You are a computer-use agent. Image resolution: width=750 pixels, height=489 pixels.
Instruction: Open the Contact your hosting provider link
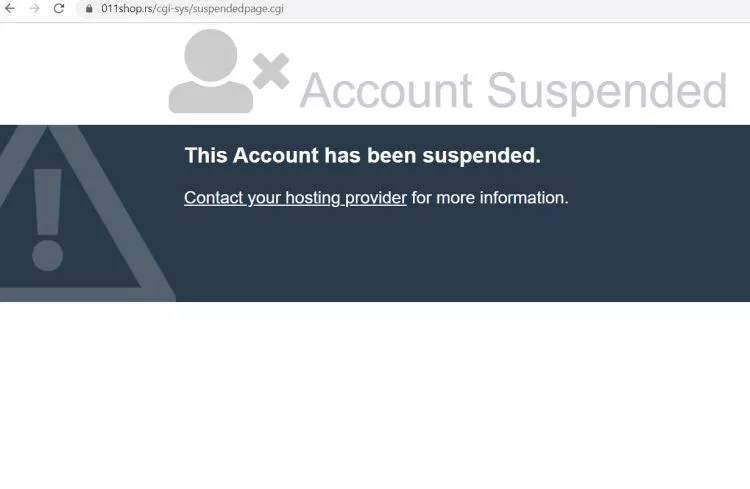click(x=295, y=198)
